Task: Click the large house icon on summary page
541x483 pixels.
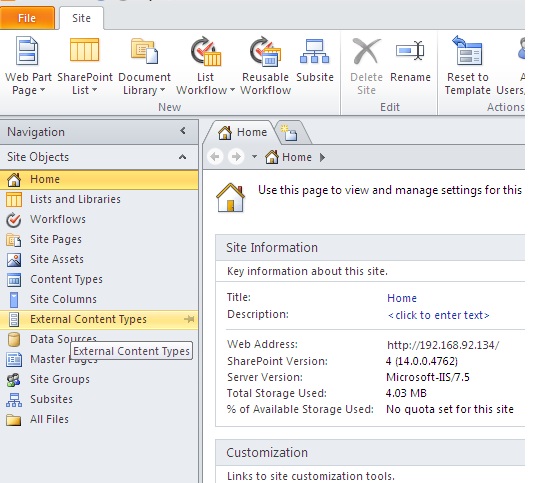Action: click(x=230, y=198)
